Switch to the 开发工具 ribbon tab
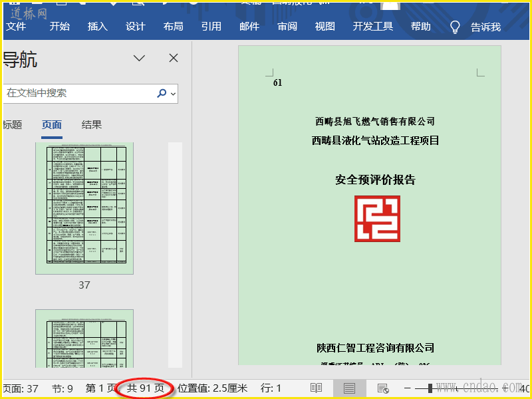Image resolution: width=532 pixels, height=399 pixels. coord(372,26)
